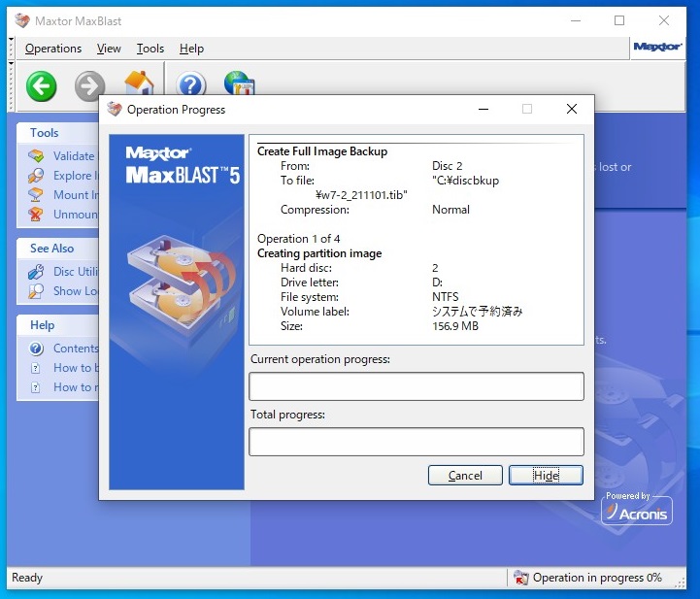Click the Validate backup icon in Tools
The width and height of the screenshot is (700, 599).
pyautogui.click(x=36, y=155)
